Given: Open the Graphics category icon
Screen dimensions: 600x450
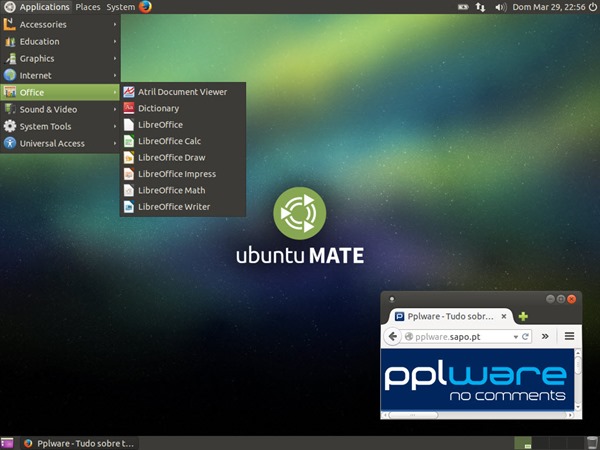Looking at the screenshot, I should pos(10,58).
